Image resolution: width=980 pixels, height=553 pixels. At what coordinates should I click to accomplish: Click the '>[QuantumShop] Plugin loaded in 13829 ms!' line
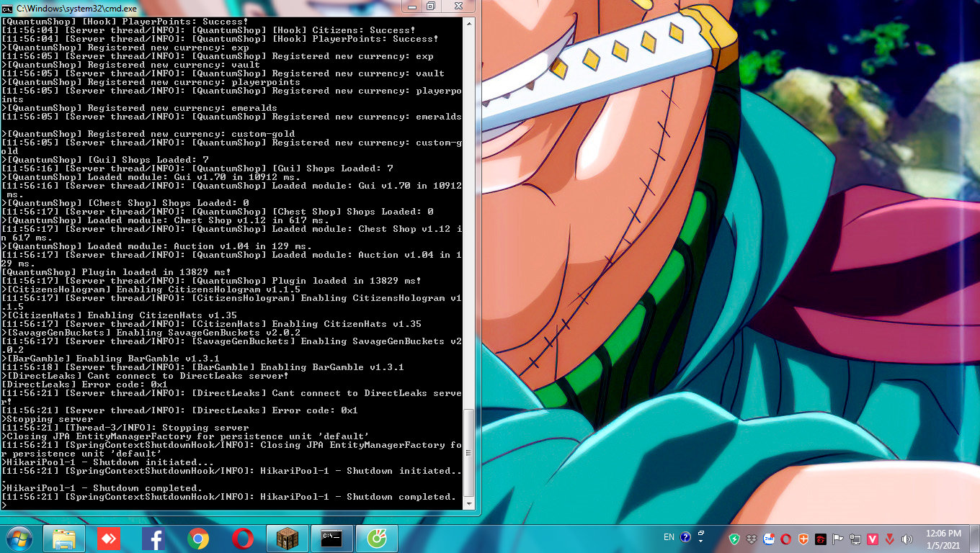117,272
